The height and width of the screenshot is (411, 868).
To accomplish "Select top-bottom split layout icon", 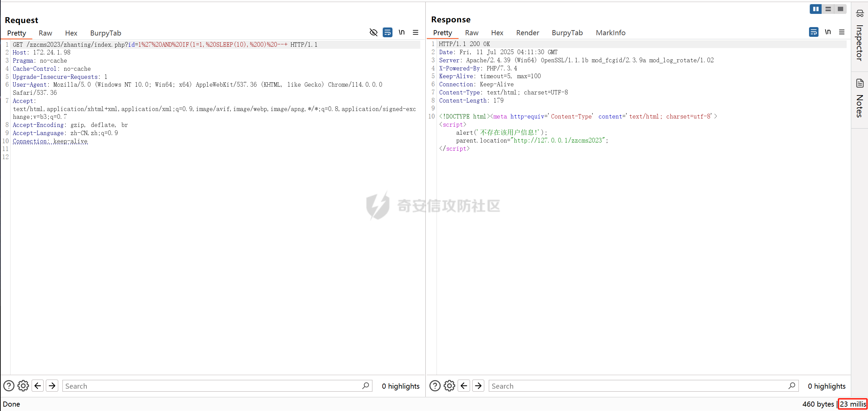I will [x=828, y=9].
